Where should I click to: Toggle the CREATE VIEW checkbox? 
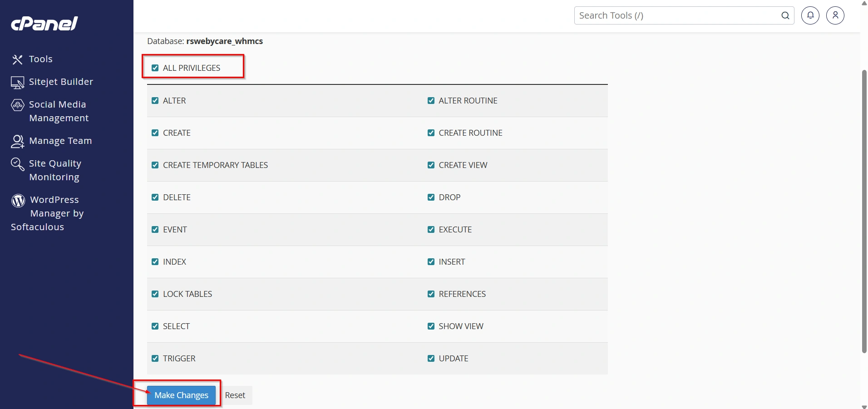(x=431, y=165)
